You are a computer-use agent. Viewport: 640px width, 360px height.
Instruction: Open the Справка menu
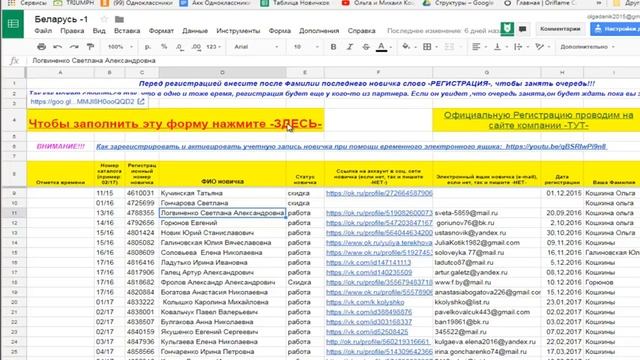tap(361, 31)
